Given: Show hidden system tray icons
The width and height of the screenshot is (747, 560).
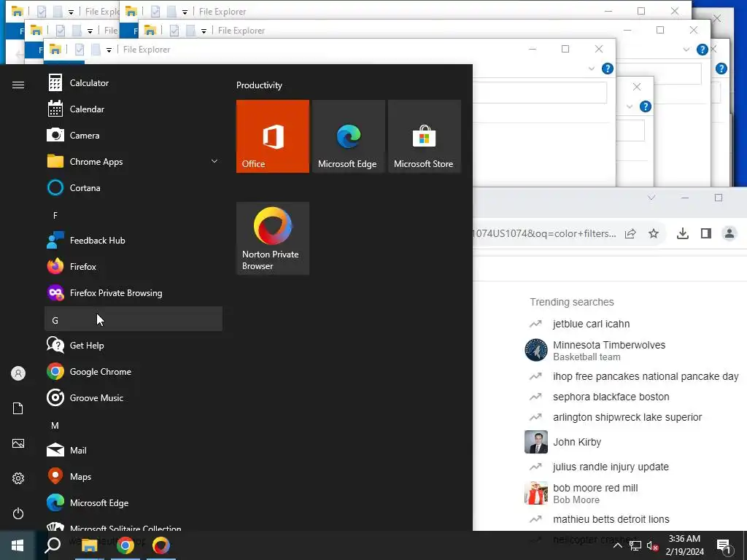Looking at the screenshot, I should click(x=617, y=545).
